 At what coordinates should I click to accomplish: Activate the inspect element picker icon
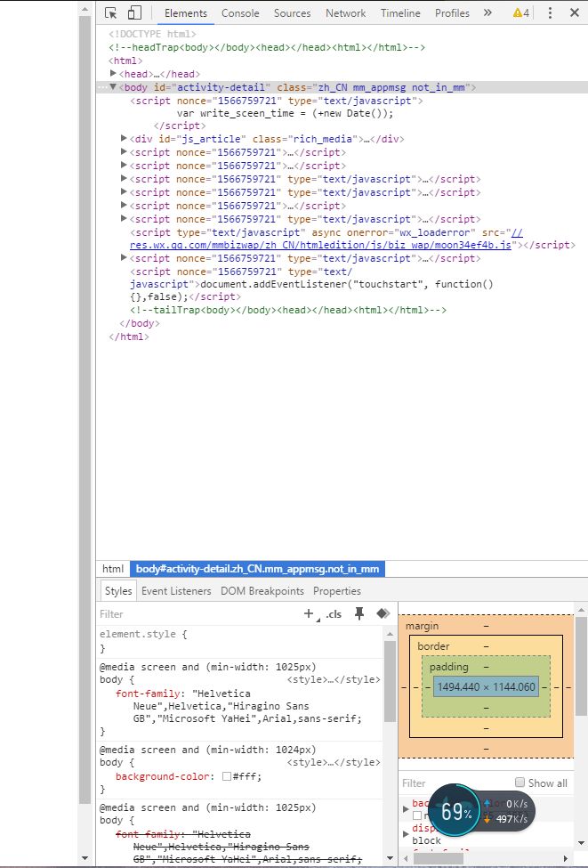[111, 13]
